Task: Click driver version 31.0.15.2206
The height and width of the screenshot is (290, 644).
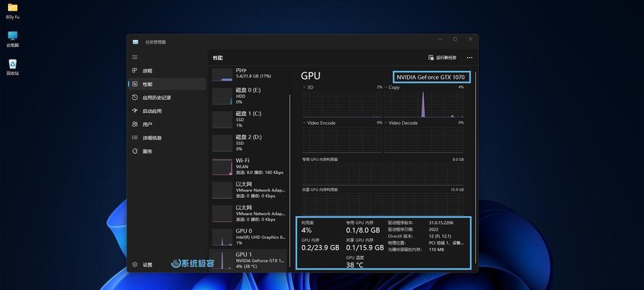Action: (x=440, y=223)
